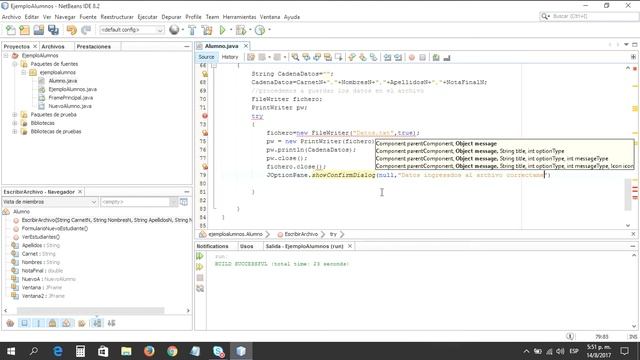
Task: Expand the Bibliotecas node
Action: click(x=15, y=123)
